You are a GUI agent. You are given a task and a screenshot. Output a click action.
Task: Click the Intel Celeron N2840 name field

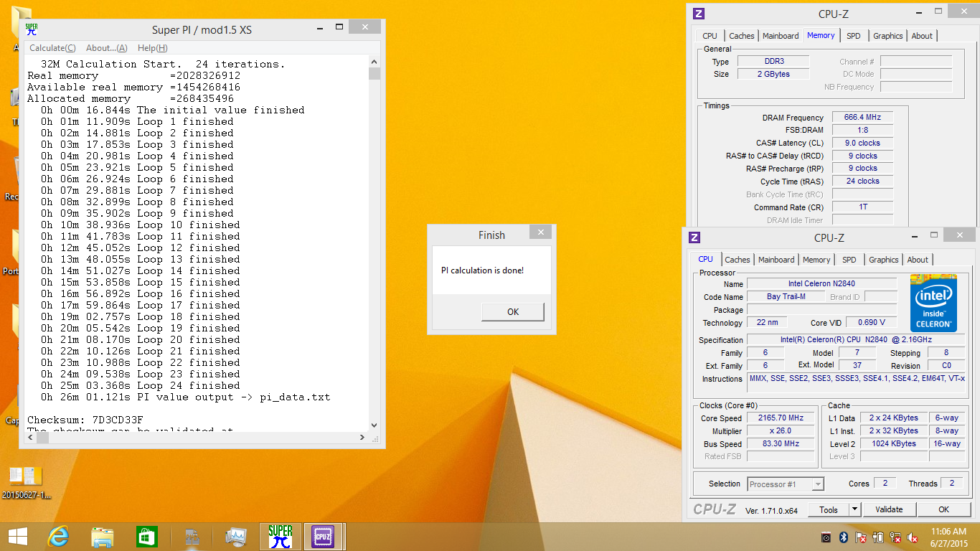tap(821, 284)
